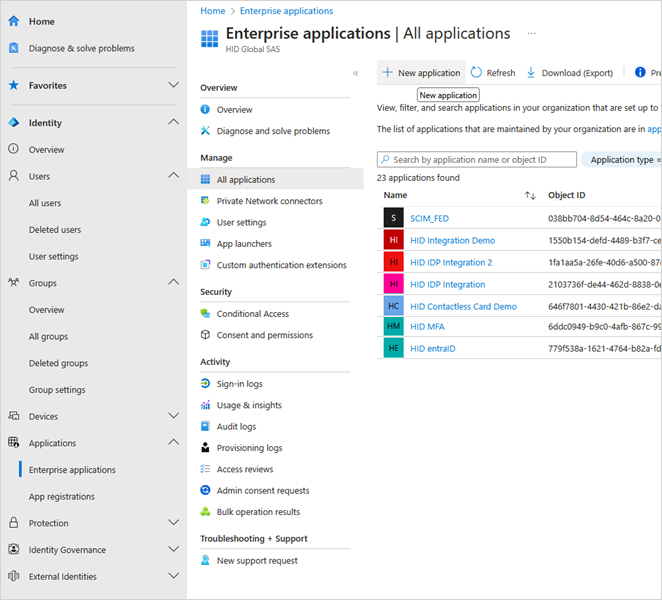Image resolution: width=662 pixels, height=600 pixels.
Task: Collapse the Groups section chevron
Action: 174,282
